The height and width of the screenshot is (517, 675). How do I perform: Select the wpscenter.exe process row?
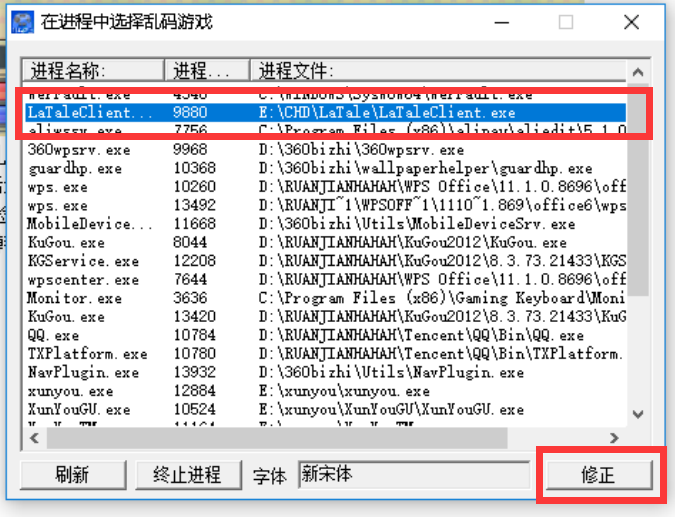[325, 279]
